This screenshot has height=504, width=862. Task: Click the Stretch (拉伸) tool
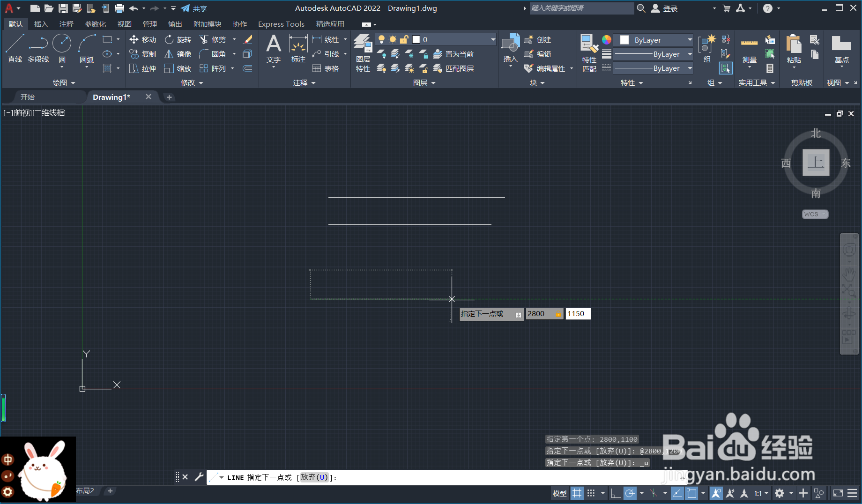tap(143, 69)
